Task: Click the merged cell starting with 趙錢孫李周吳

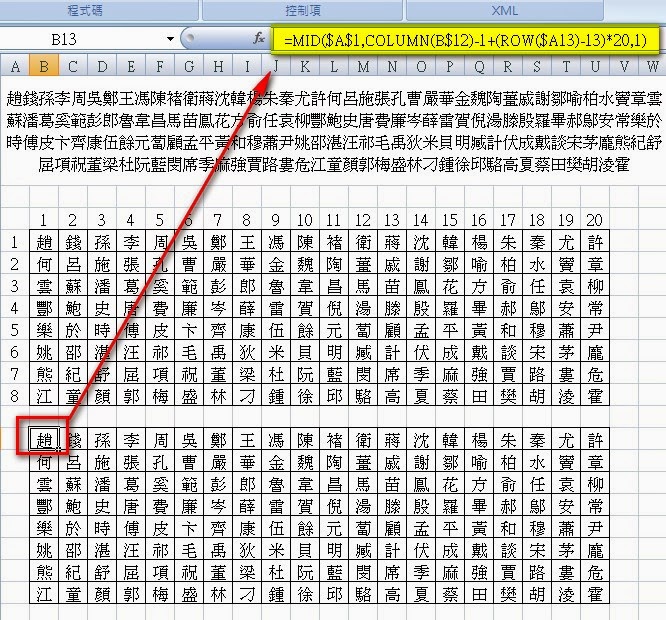Action: [x=333, y=131]
